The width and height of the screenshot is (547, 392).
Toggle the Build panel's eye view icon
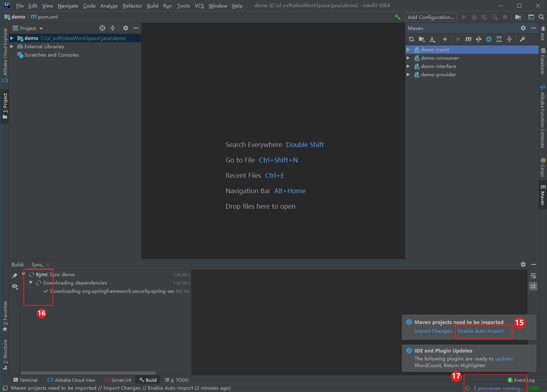[x=15, y=286]
